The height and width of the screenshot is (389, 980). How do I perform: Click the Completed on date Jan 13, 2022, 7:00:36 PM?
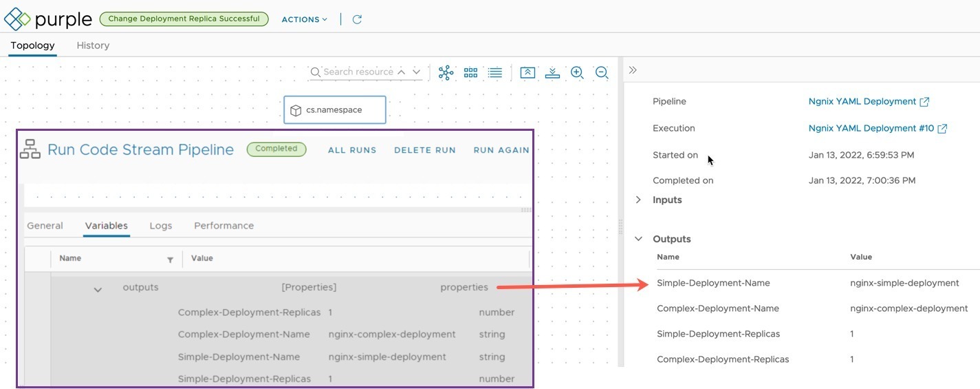[862, 180]
